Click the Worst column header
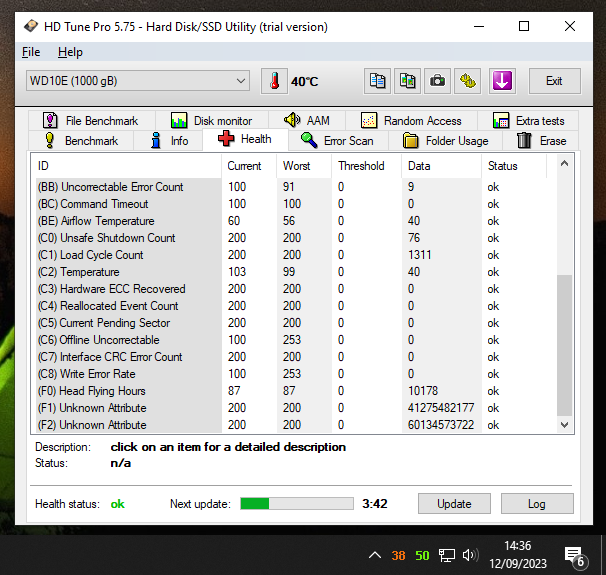 pos(304,166)
